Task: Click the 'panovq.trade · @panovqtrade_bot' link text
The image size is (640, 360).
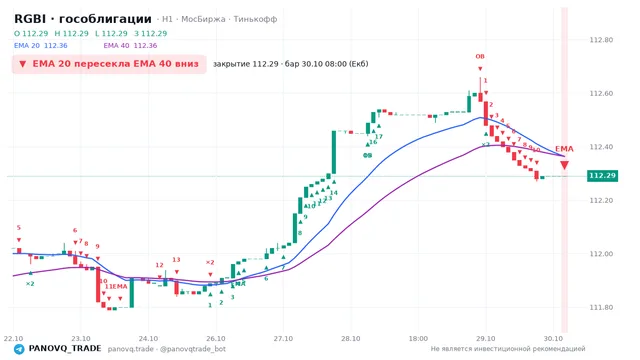Action: [x=167, y=349]
